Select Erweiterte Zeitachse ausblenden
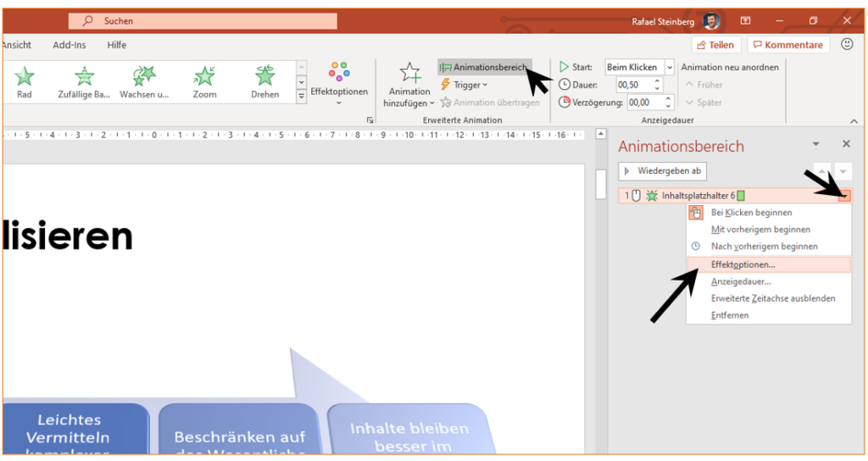 click(x=768, y=298)
